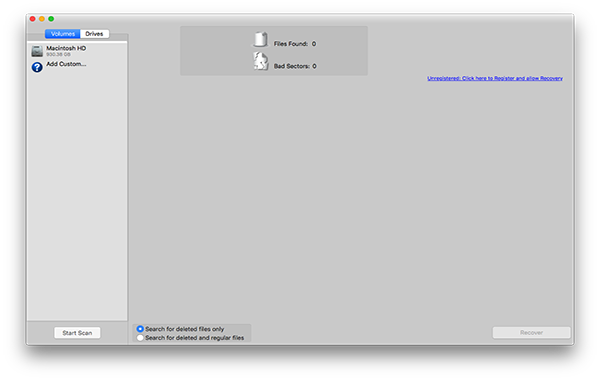The height and width of the screenshot is (380, 600).
Task: Click the 930.38 GB size text
Action: point(58,55)
